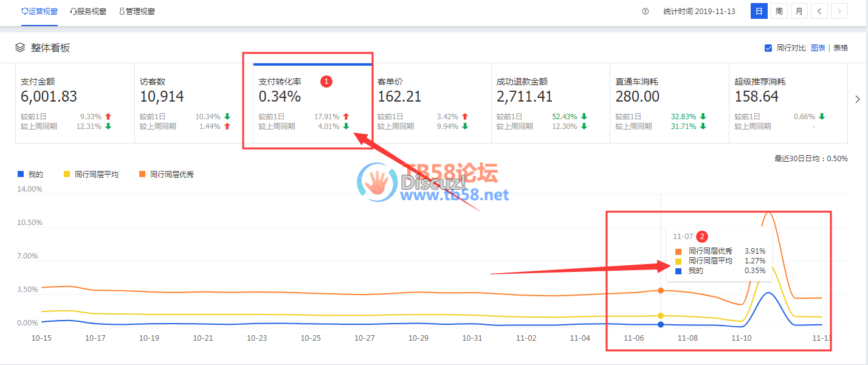
Task: Switch to 表格 table view
Action: (840, 48)
